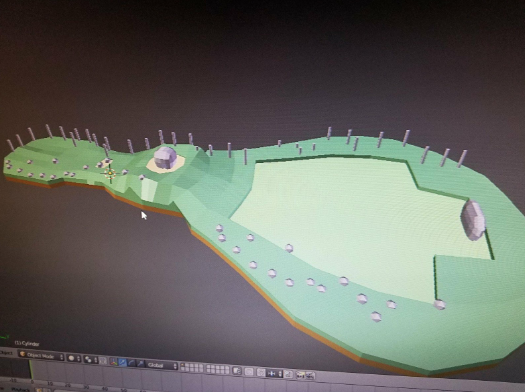This screenshot has width=525, height=392.
Task: Select the rotate manipulator arc icon
Action: pyautogui.click(x=132, y=363)
